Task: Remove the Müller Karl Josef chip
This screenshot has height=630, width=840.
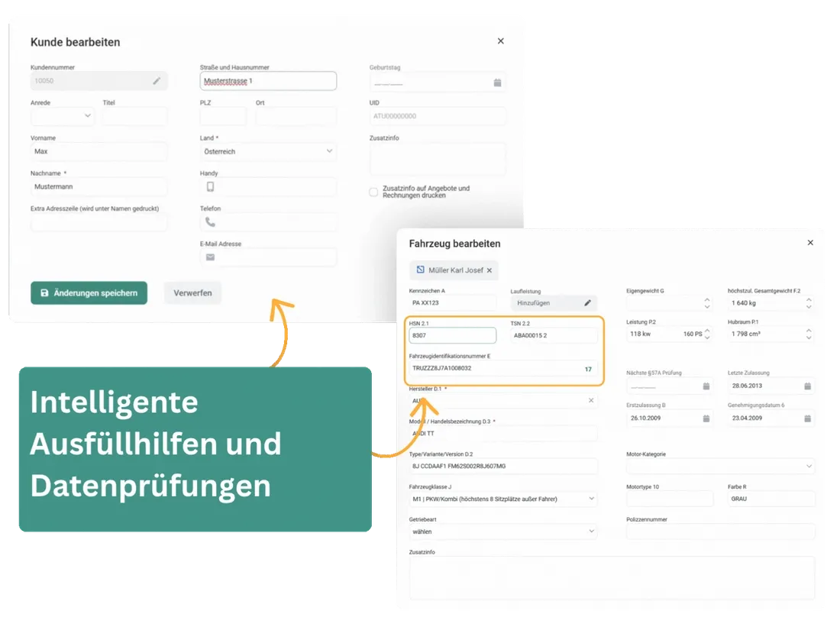Action: pyautogui.click(x=489, y=270)
